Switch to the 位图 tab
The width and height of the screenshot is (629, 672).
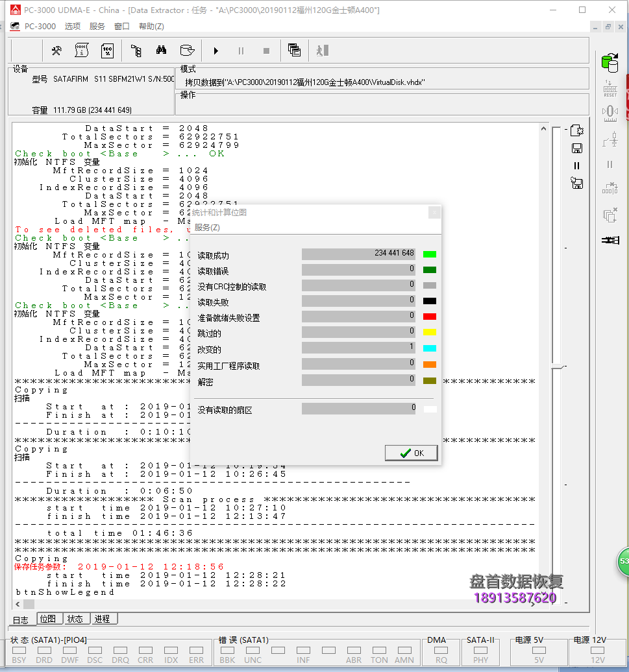[48, 619]
